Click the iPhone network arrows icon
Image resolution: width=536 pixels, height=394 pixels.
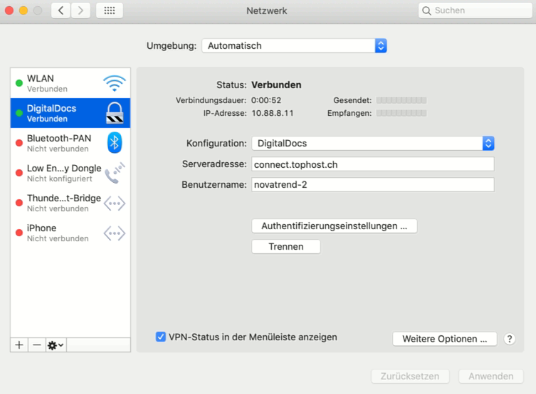(x=115, y=233)
